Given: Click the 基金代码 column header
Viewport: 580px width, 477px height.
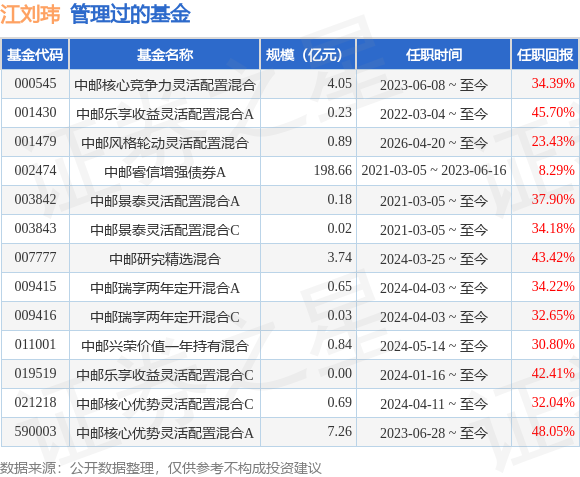Looking at the screenshot, I should (x=35, y=55).
